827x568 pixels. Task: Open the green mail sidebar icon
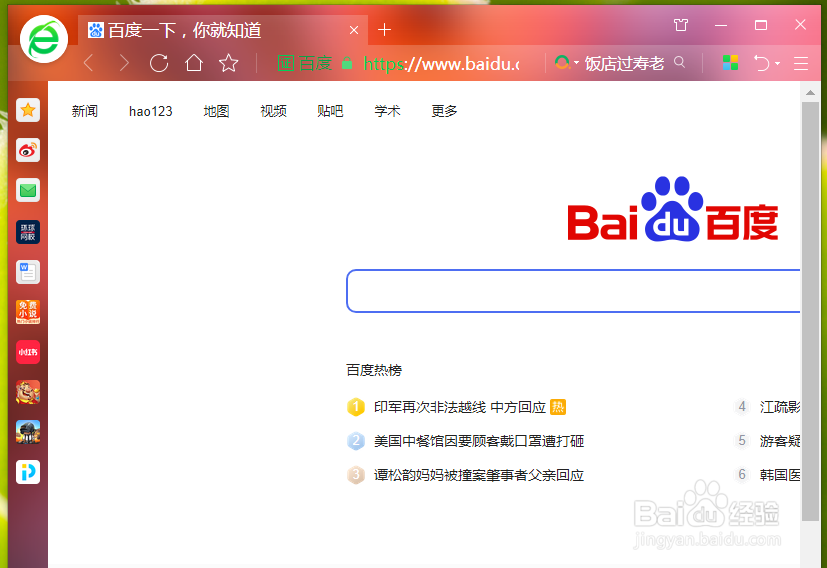click(28, 190)
